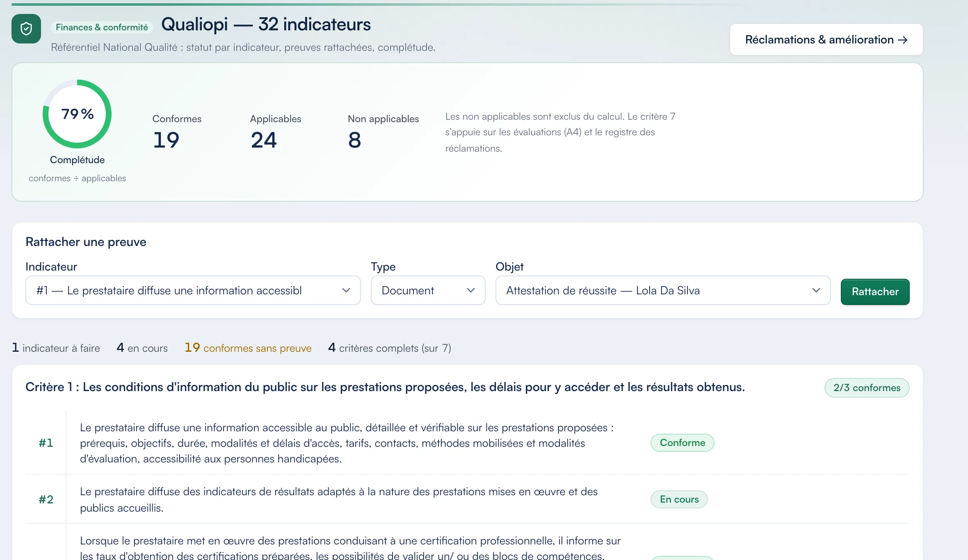The height and width of the screenshot is (560, 968).
Task: Click the Critère 1 heading
Action: 385,387
